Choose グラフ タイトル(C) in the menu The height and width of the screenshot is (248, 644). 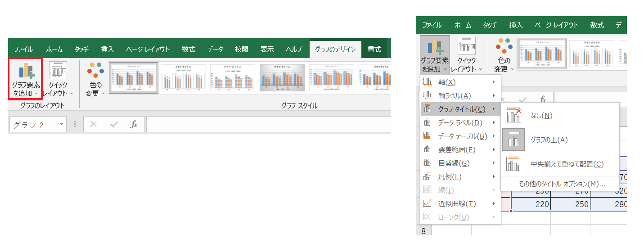(x=460, y=109)
